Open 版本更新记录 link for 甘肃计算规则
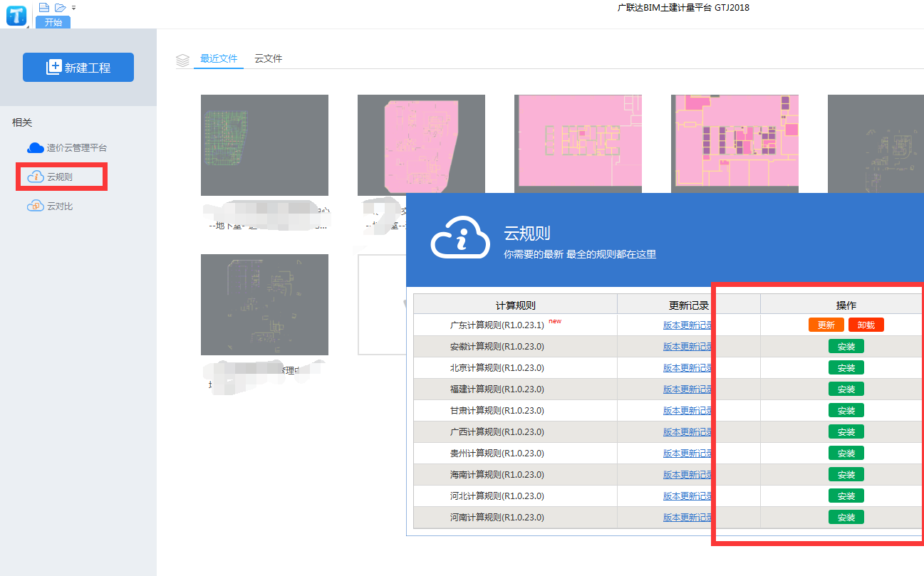Screen dimensions: 924x576 click(688, 411)
